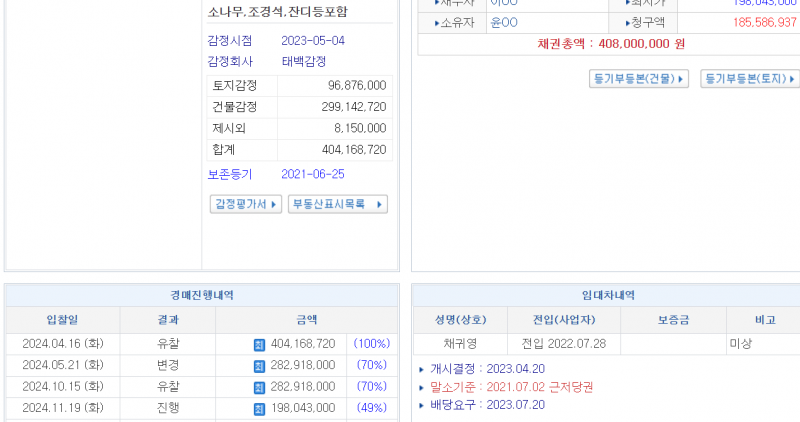Click the icon beside amount 198,043,000

pos(259,408)
